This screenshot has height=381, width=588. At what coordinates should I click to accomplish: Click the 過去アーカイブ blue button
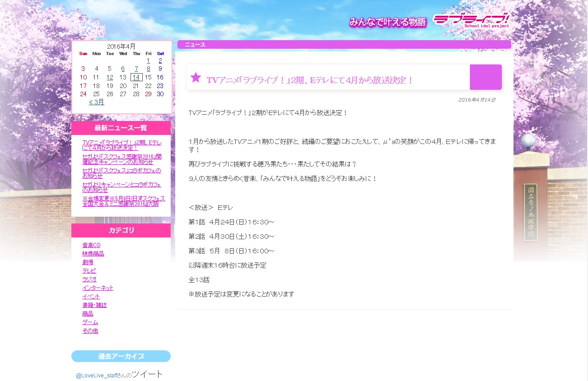click(121, 356)
